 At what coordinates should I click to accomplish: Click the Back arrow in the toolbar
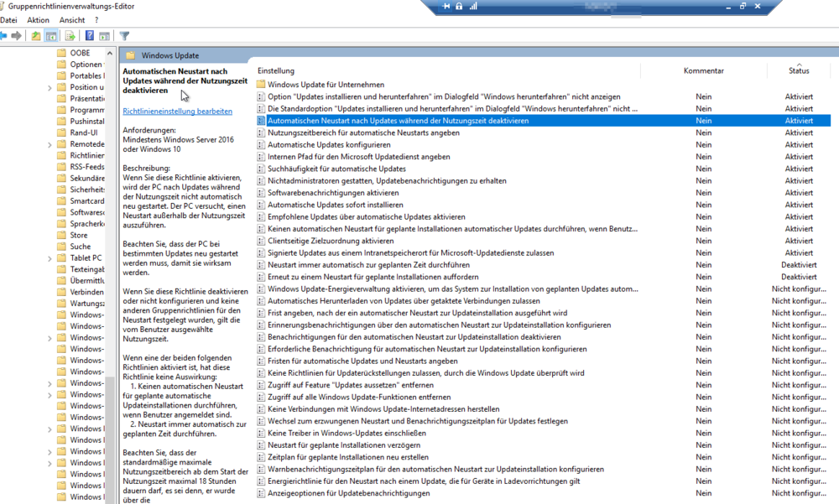pos(3,36)
